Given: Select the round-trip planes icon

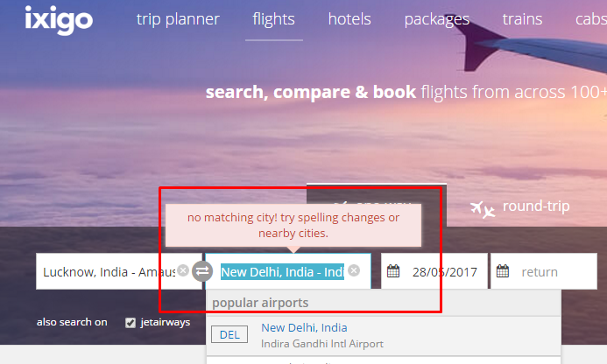Looking at the screenshot, I should click(483, 209).
